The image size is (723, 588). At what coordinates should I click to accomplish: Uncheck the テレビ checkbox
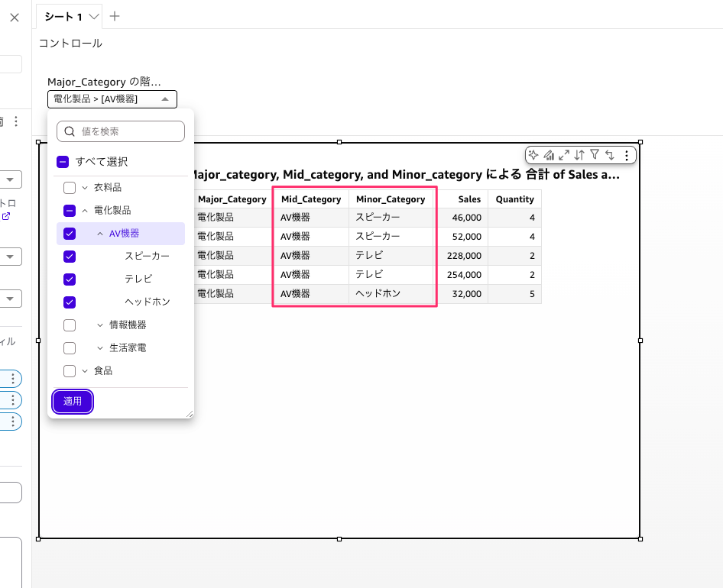click(70, 279)
